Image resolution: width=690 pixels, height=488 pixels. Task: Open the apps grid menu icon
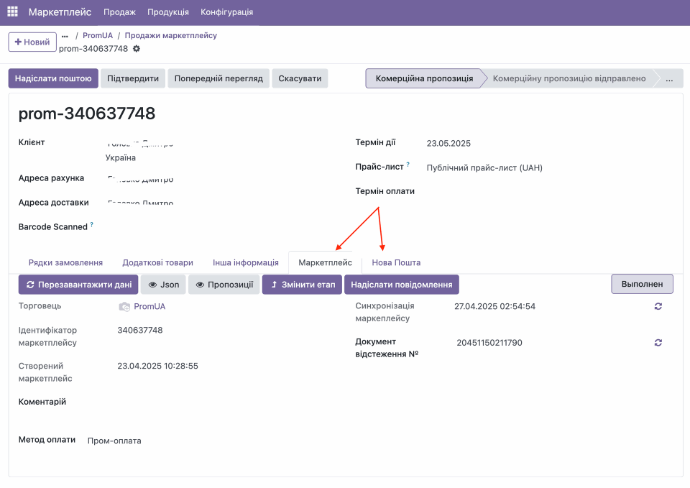(12, 11)
